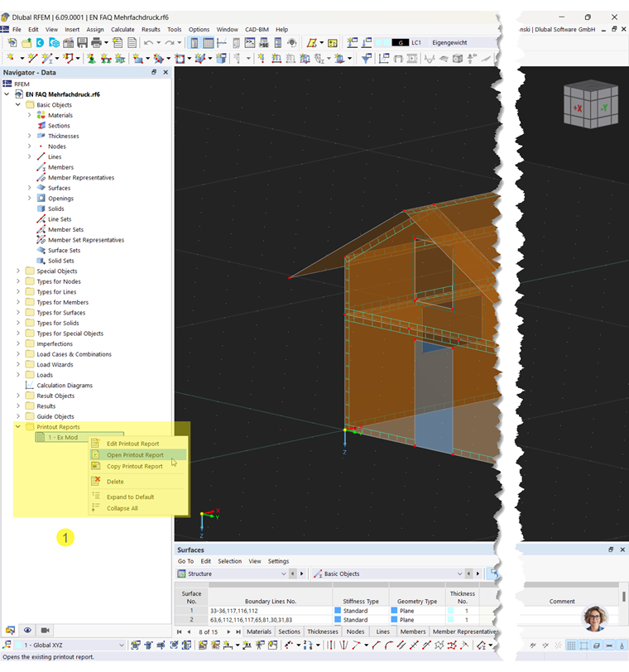Open the CAD-BIM menu
This screenshot has width=629, height=672.
pos(257,30)
